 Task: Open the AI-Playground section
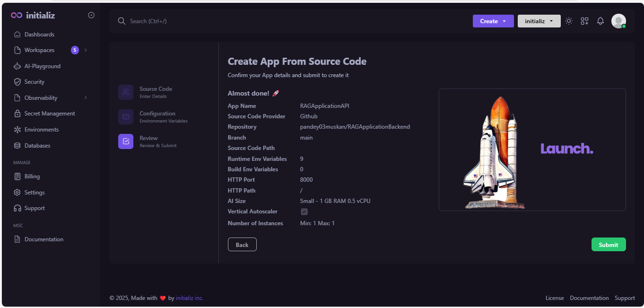pos(42,66)
